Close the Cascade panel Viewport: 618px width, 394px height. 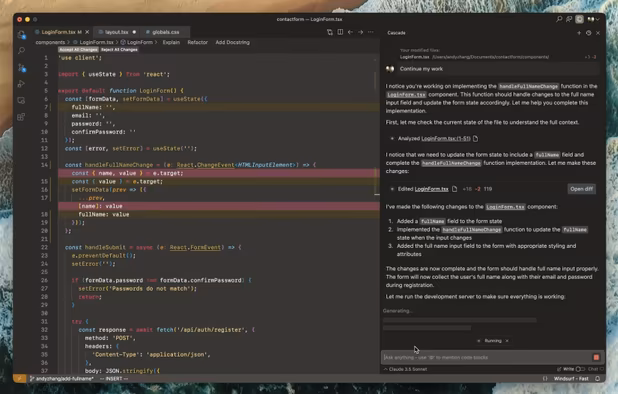click(x=598, y=33)
